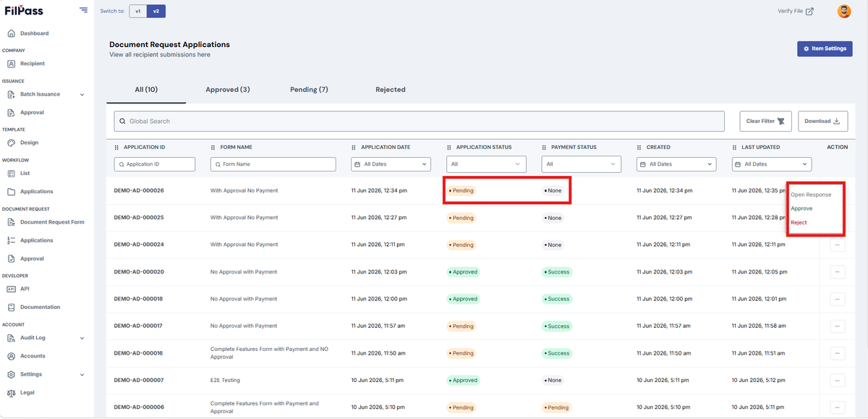The width and height of the screenshot is (868, 419).
Task: Open Approval under the Issuance section
Action: pyautogui.click(x=32, y=112)
